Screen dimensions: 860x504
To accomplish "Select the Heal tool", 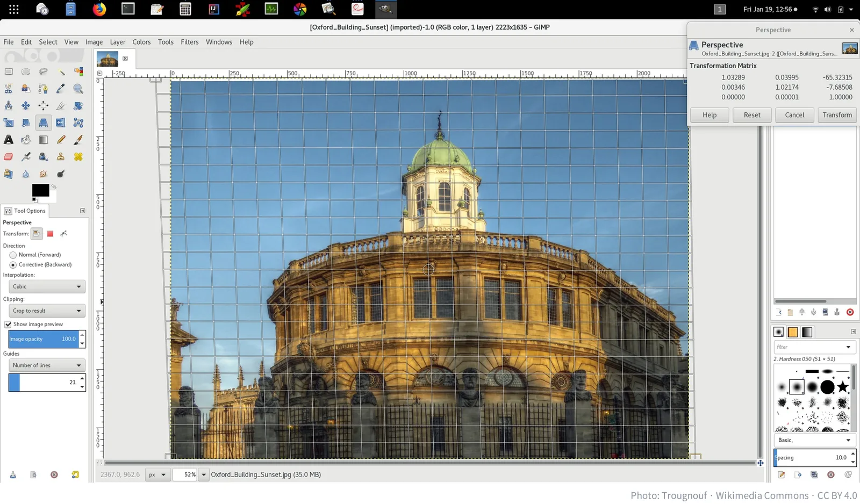I will (x=78, y=157).
